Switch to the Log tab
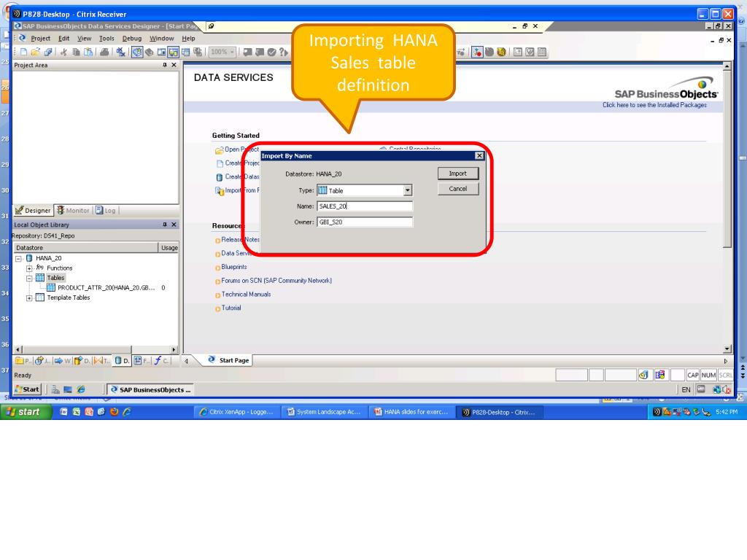This screenshot has width=747, height=560. pyautogui.click(x=106, y=210)
